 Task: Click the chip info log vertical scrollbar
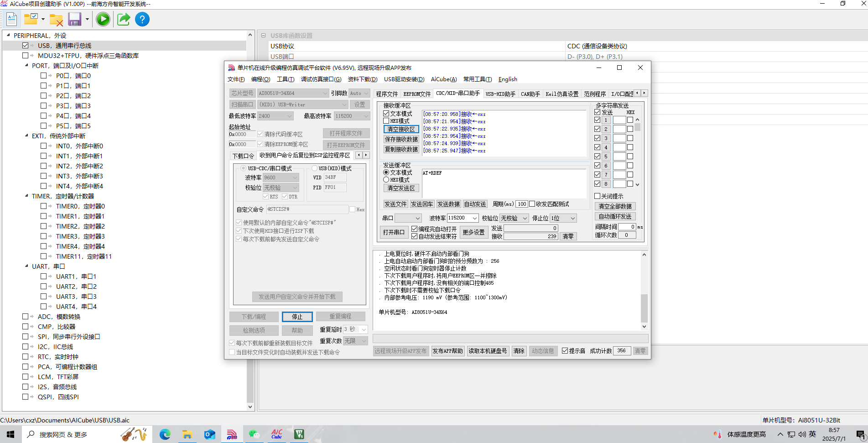click(644, 290)
